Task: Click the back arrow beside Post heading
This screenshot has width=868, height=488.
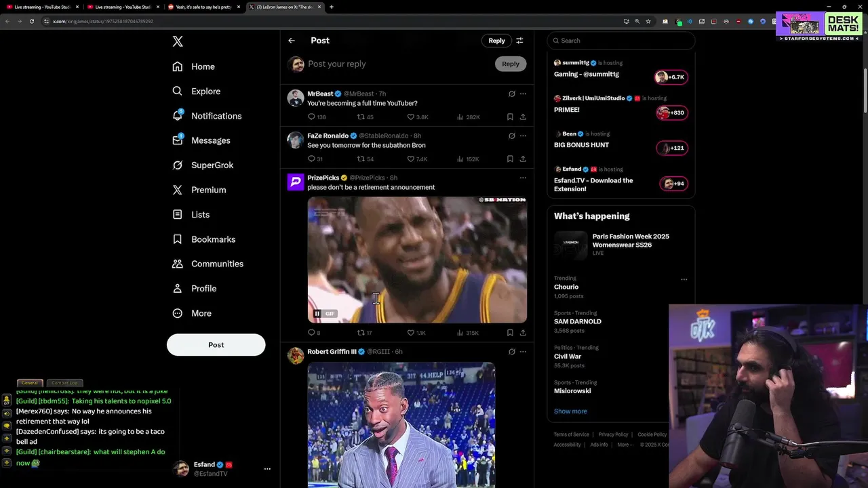Action: coord(292,41)
